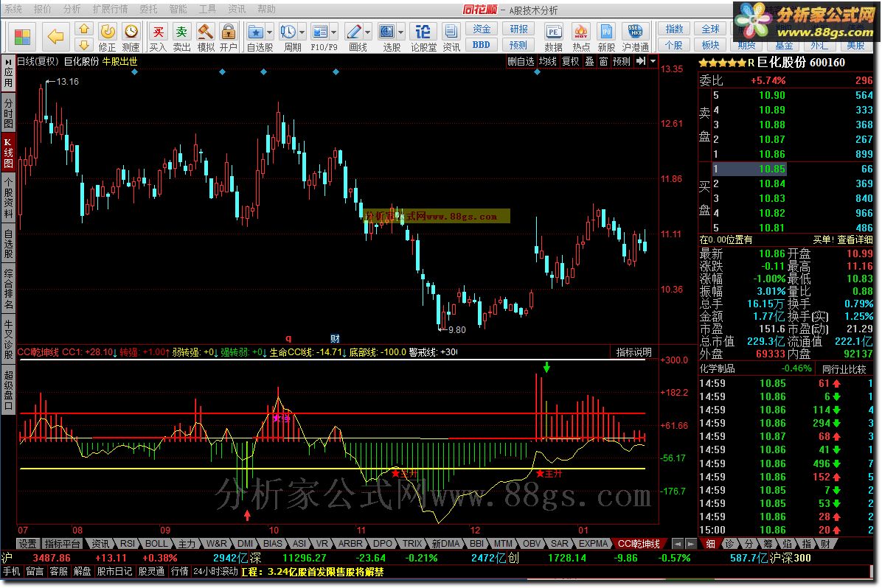Toggle 窗 window layout button

(603, 61)
